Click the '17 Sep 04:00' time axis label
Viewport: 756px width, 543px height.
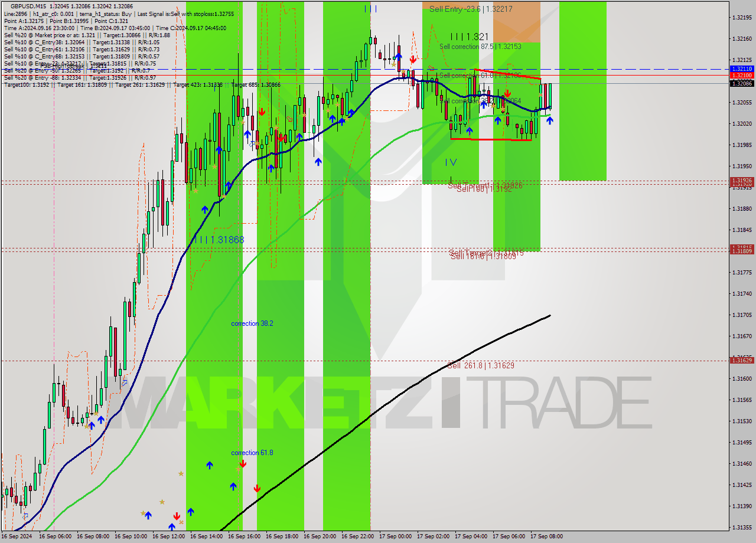tap(471, 537)
